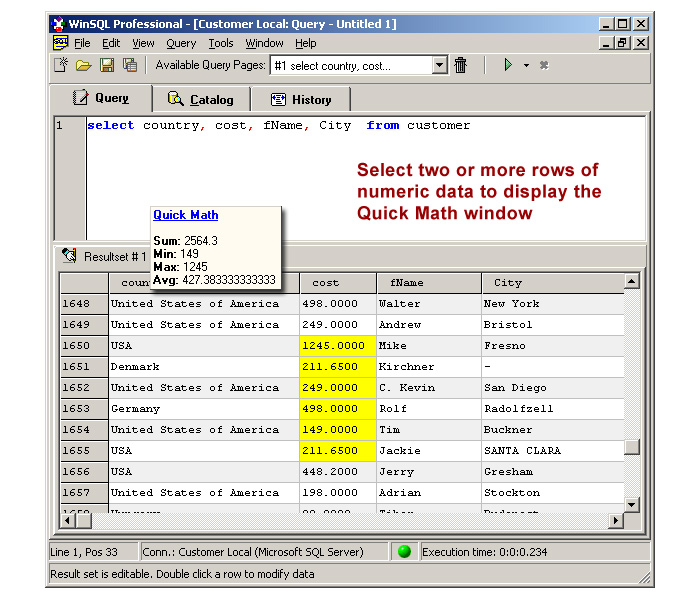Click the WinSQL document icon beside File

point(60,43)
